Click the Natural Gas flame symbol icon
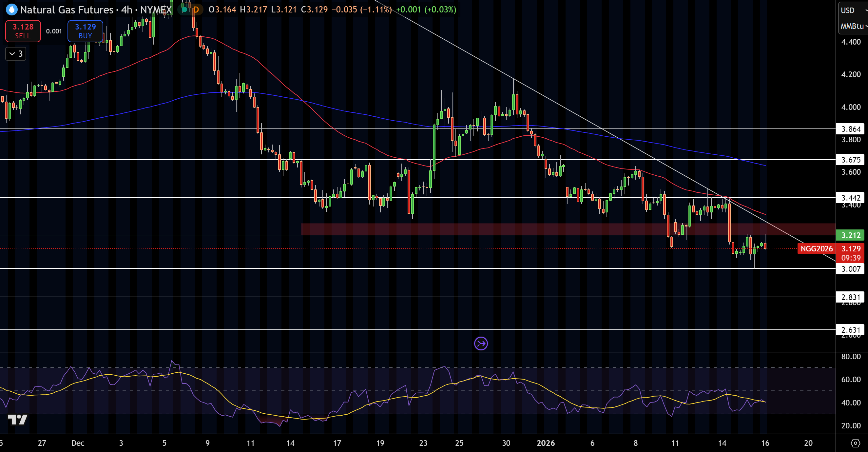The image size is (868, 452). pos(11,10)
